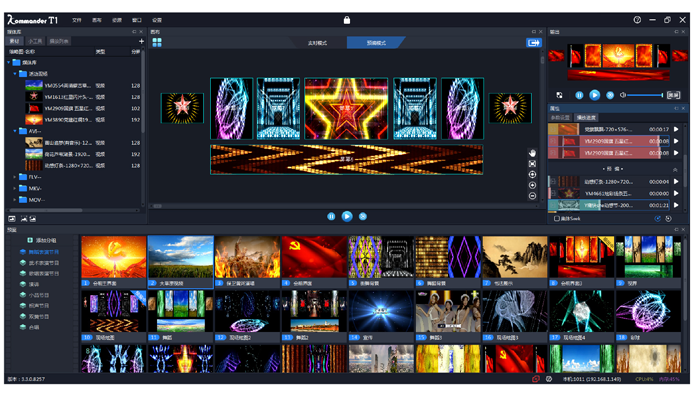Screen dimensions: 696x401
Task: Select the 大草原视频 preset thumbnail
Action: [180, 258]
